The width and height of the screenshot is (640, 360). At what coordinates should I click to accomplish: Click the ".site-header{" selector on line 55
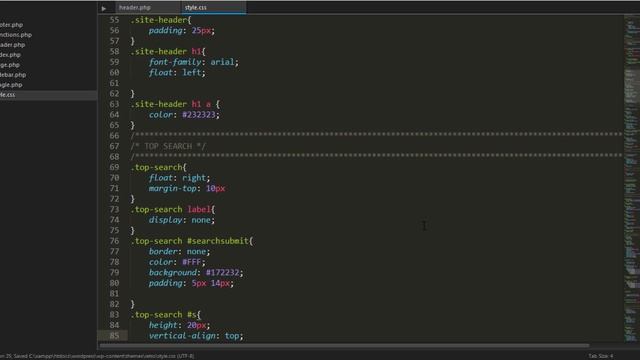[161, 20]
